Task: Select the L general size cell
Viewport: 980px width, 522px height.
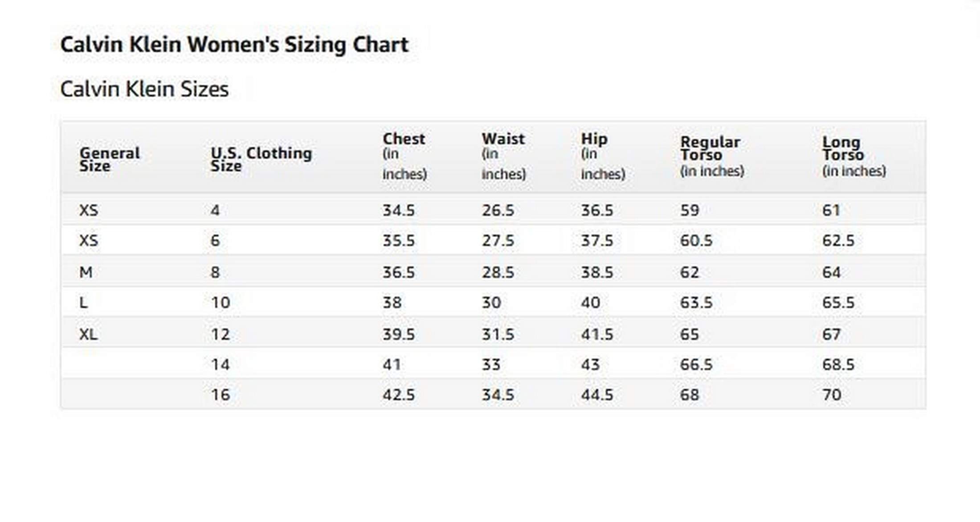Action: (83, 303)
